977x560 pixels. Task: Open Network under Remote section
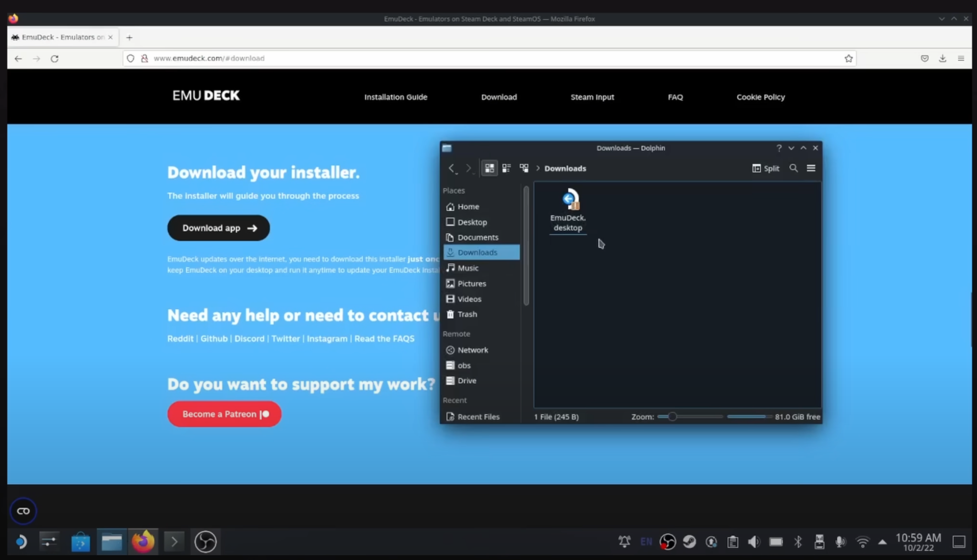[481, 350]
